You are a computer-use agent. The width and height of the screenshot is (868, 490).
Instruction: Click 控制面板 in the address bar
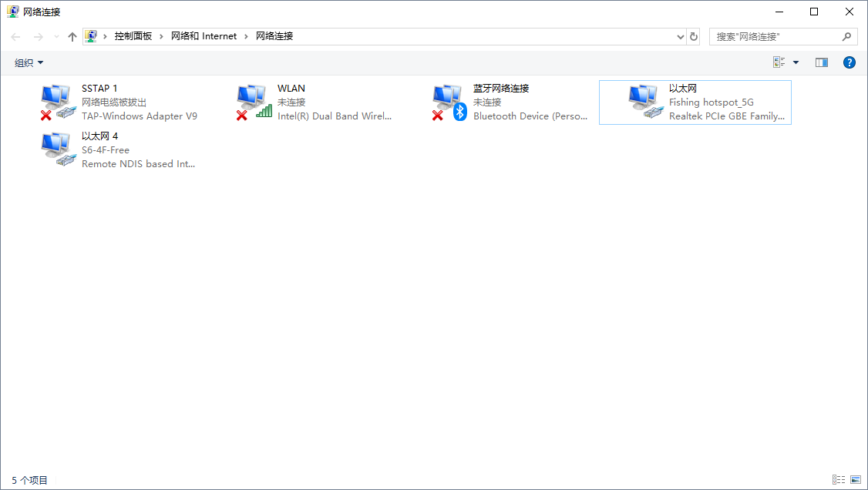pyautogui.click(x=133, y=36)
